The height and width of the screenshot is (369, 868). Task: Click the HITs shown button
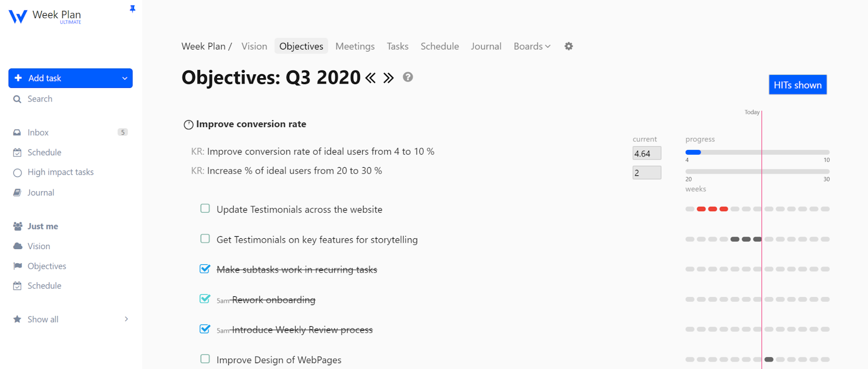pyautogui.click(x=797, y=85)
